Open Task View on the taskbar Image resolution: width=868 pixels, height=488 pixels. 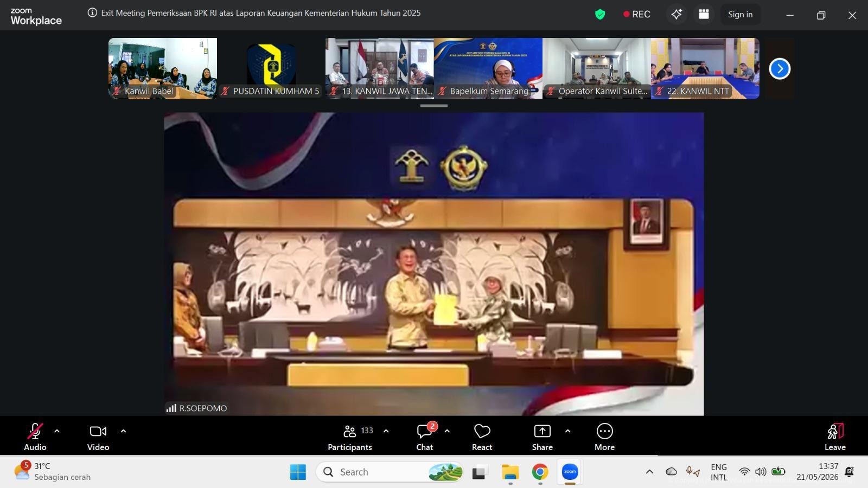coord(479,472)
